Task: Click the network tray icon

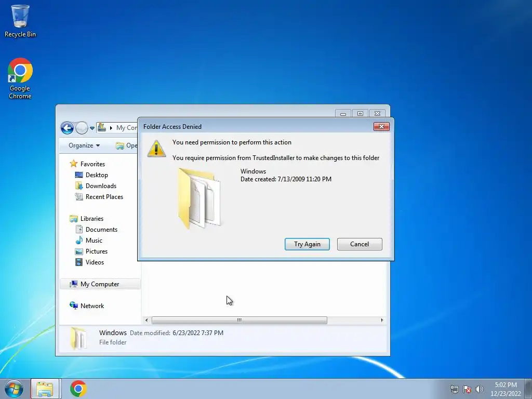Action: tap(454, 389)
